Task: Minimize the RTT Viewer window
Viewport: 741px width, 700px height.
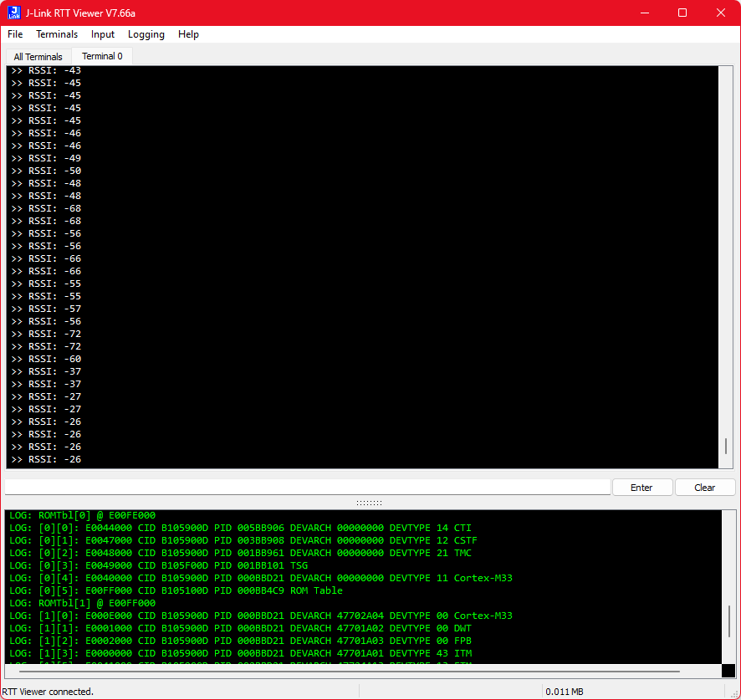Action: point(644,13)
